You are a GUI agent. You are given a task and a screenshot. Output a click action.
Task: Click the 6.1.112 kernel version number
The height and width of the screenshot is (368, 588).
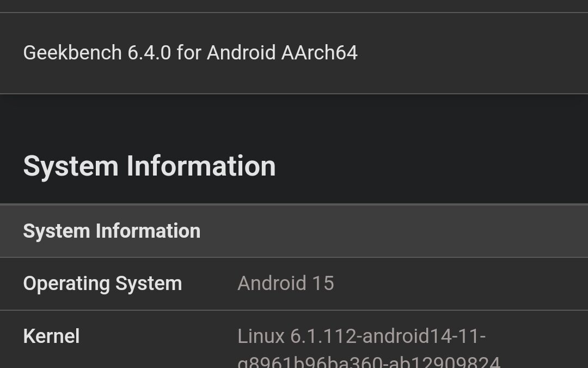coord(323,336)
